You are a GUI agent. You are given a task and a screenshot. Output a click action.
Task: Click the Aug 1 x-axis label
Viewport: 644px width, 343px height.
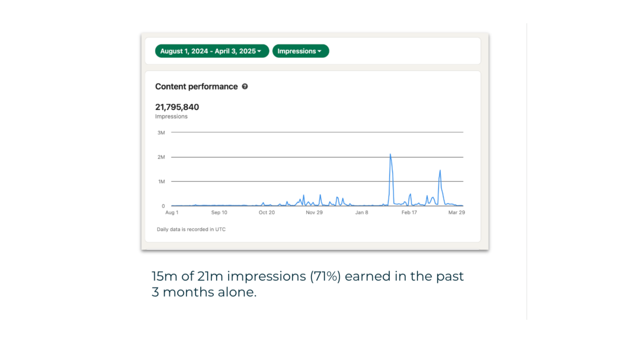coord(172,212)
